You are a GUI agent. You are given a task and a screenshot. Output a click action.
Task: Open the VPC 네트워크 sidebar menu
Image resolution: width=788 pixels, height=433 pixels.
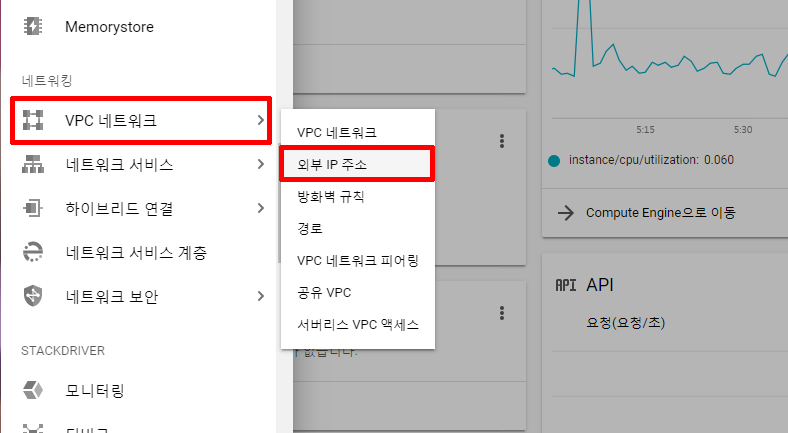point(141,121)
